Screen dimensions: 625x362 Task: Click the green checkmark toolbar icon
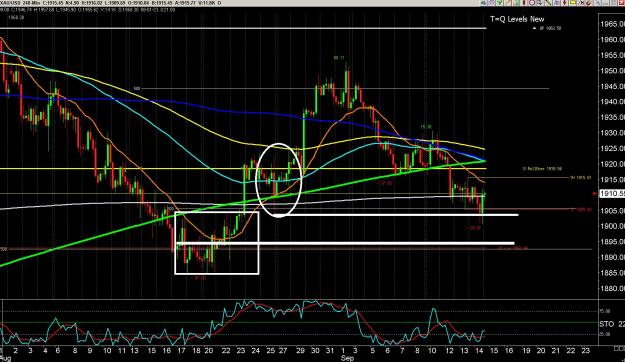[x=499, y=2]
